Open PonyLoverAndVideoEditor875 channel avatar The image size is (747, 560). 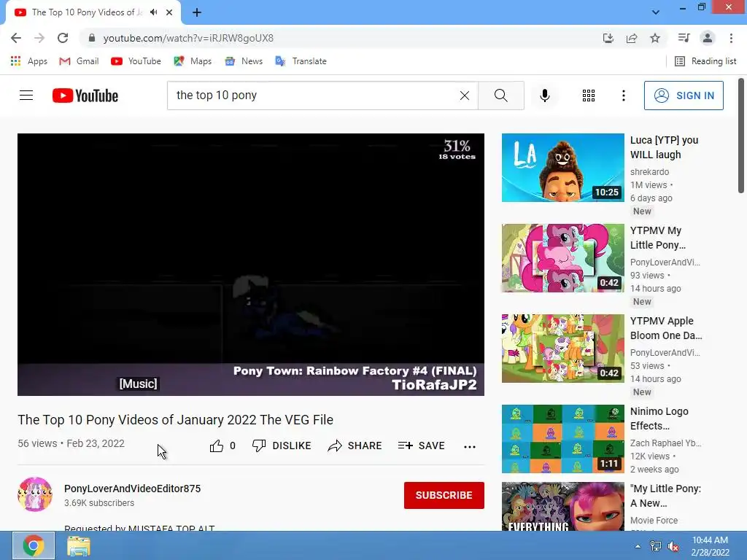tap(35, 494)
